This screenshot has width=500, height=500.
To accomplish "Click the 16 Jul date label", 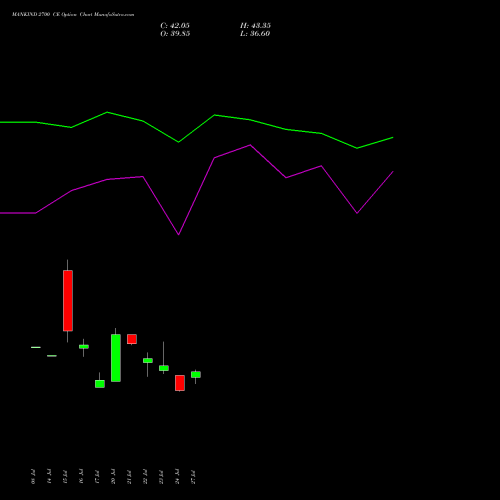I will [x=81, y=477].
